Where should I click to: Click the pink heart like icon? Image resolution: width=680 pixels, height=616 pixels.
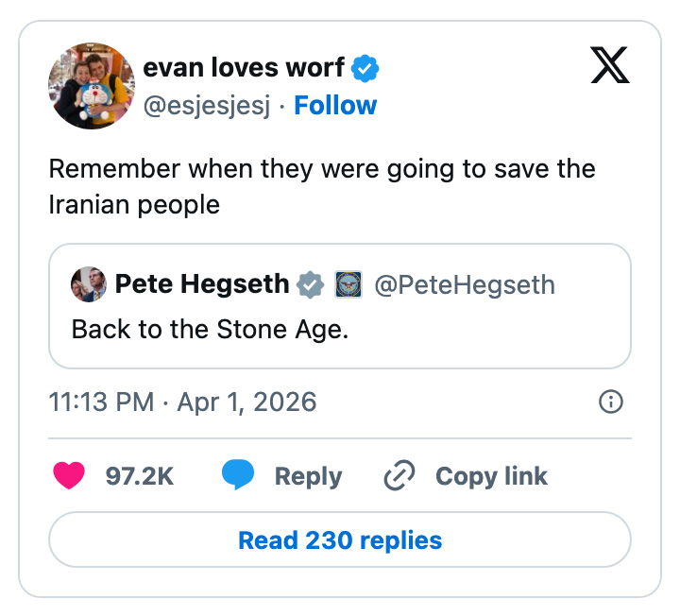69,475
